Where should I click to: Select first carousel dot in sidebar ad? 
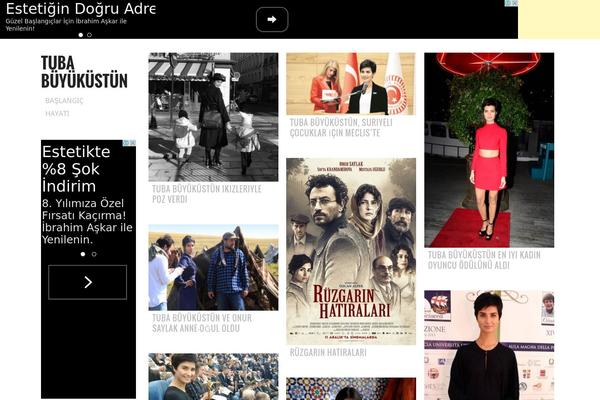83,254
